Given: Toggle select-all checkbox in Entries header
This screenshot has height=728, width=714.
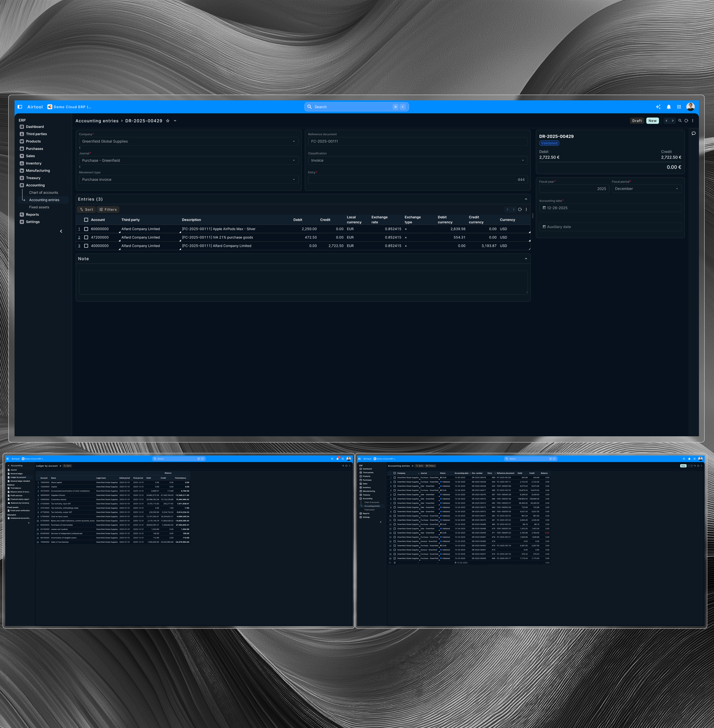Looking at the screenshot, I should [x=86, y=220].
